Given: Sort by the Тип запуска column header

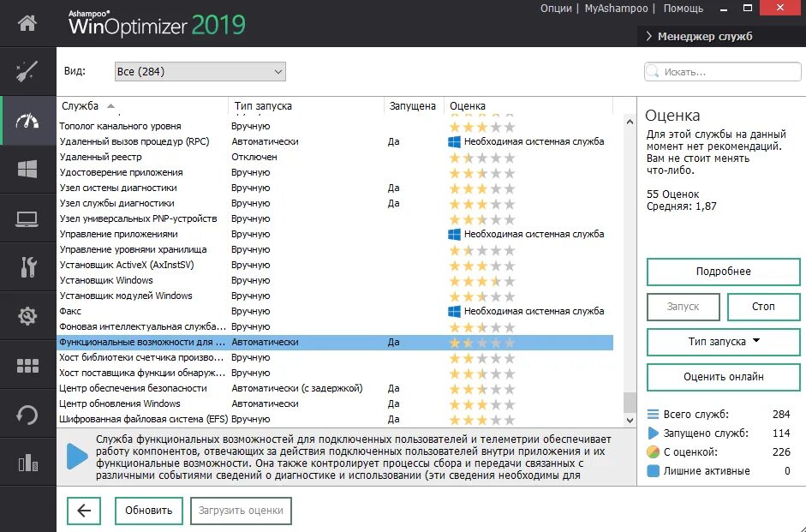Looking at the screenshot, I should (x=306, y=106).
